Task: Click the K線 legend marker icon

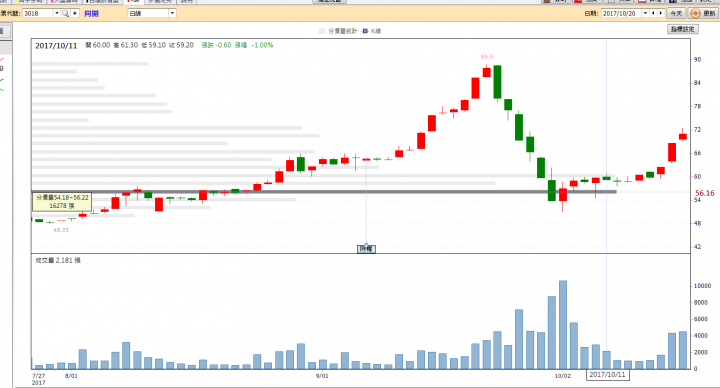Action: tap(365, 31)
